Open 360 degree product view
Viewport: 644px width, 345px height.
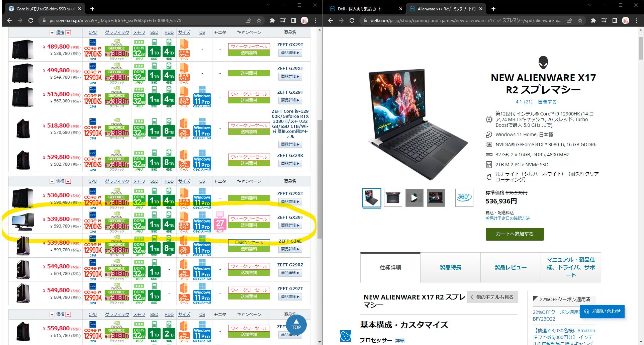[464, 197]
